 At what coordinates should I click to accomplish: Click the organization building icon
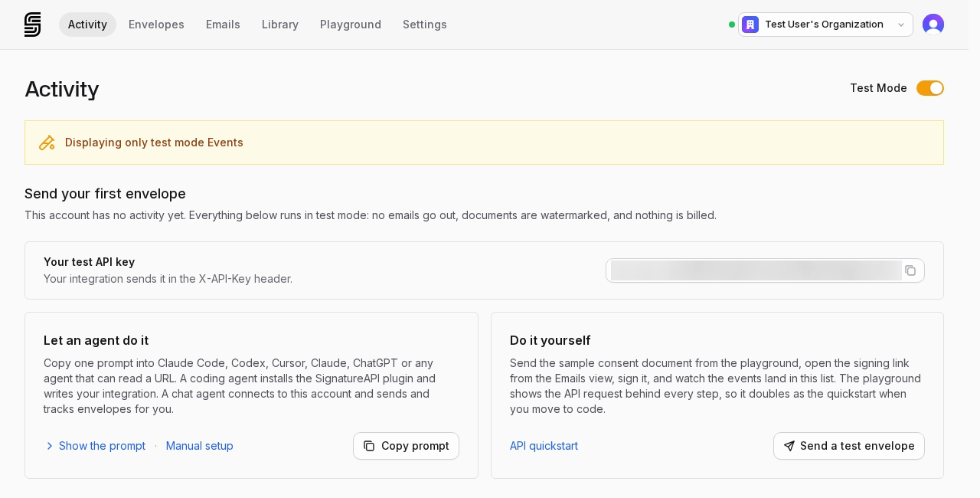click(750, 25)
